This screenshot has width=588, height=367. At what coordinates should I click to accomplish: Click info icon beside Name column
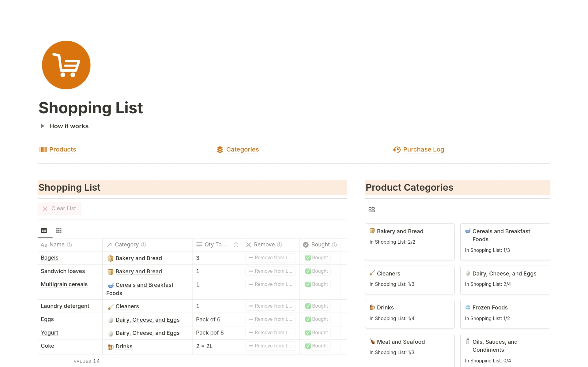pos(70,245)
